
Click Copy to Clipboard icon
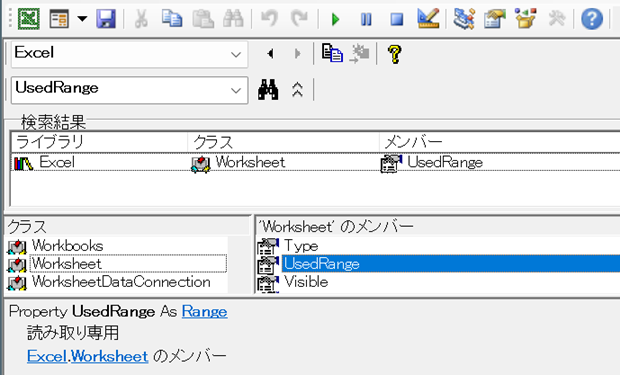tap(332, 53)
